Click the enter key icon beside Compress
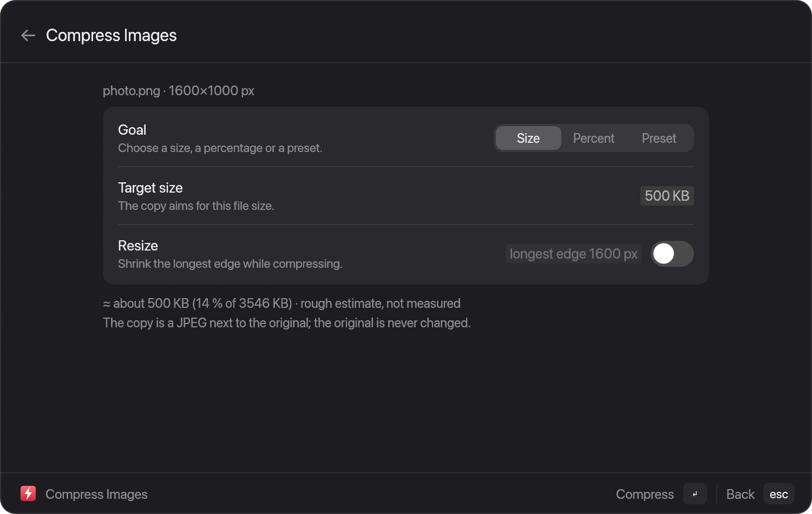This screenshot has height=514, width=812. point(695,493)
